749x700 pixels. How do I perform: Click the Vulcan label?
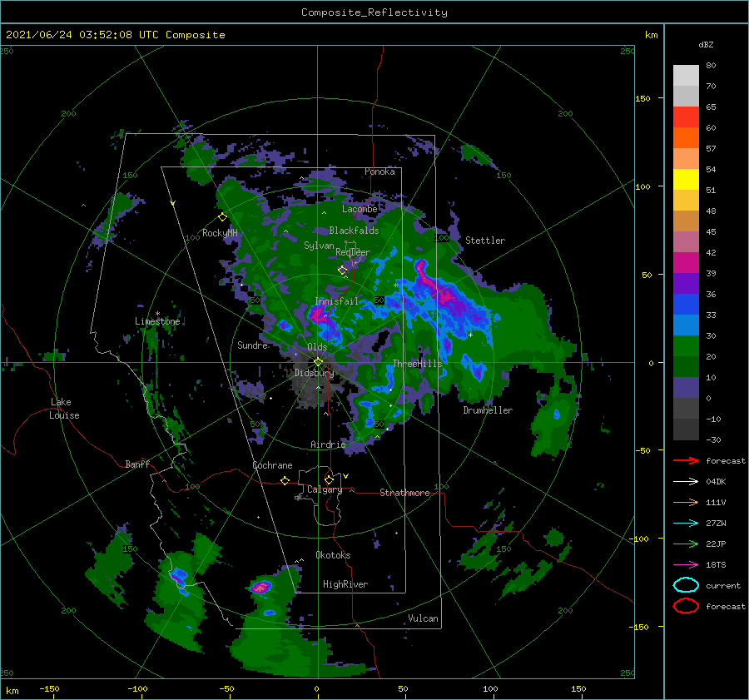tap(423, 618)
